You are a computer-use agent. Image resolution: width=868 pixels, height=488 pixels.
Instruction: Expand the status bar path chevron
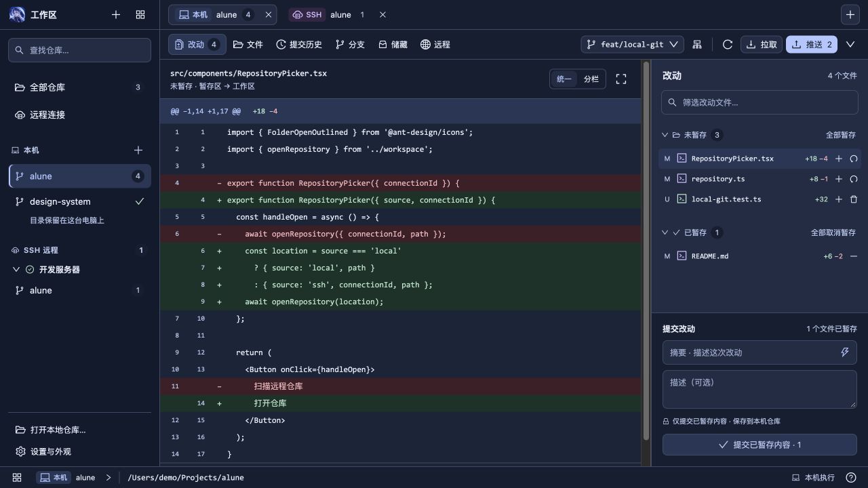coord(108,477)
